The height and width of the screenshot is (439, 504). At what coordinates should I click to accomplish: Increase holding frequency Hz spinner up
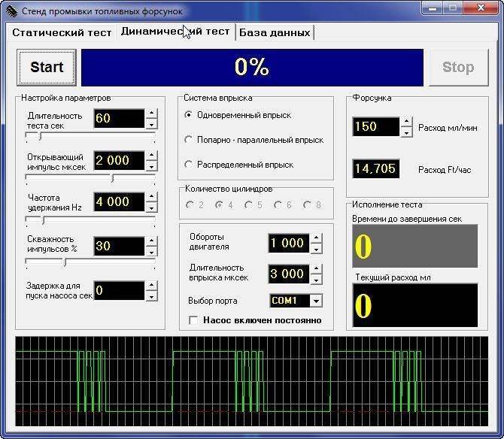click(x=152, y=197)
